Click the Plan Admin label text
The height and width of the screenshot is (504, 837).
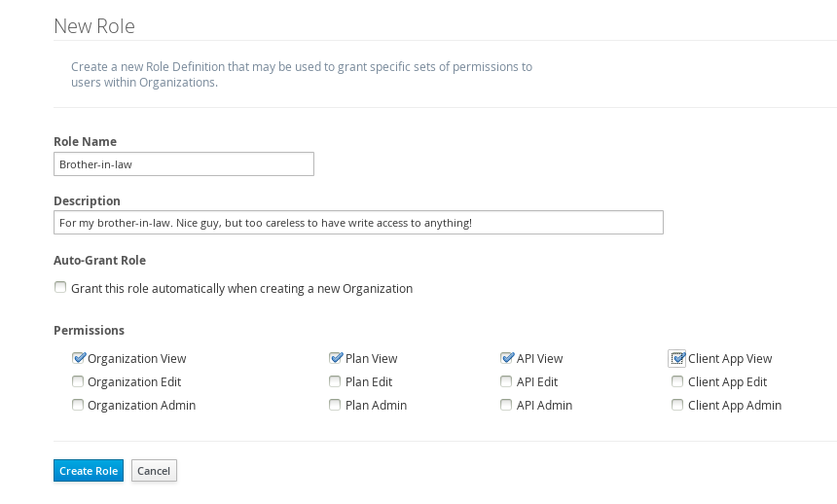tap(376, 406)
